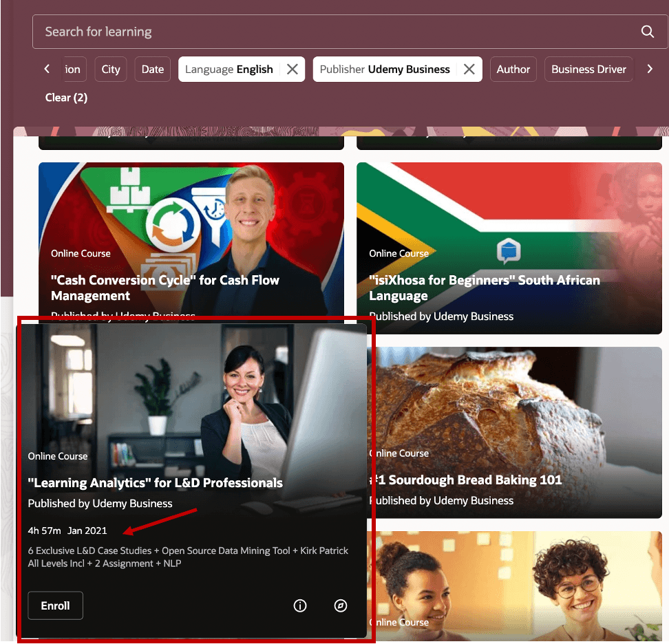This screenshot has height=644, width=669.
Task: Click the "4h 57m" duration text
Action: 44,530
